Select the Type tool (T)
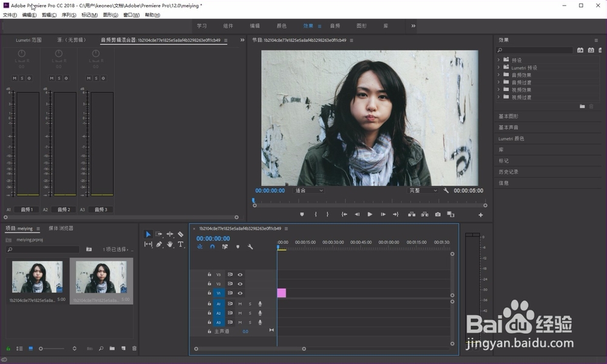This screenshot has width=607, height=364. [180, 244]
